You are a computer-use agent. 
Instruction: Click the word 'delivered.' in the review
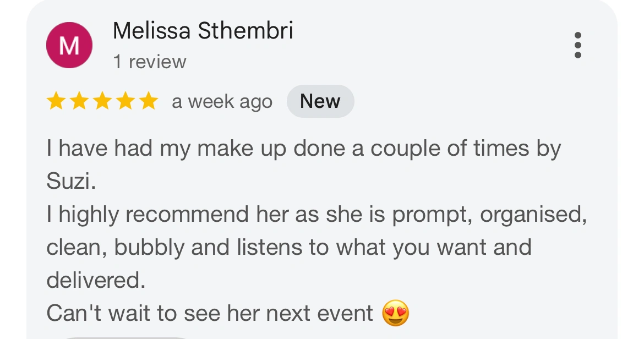tap(96, 280)
